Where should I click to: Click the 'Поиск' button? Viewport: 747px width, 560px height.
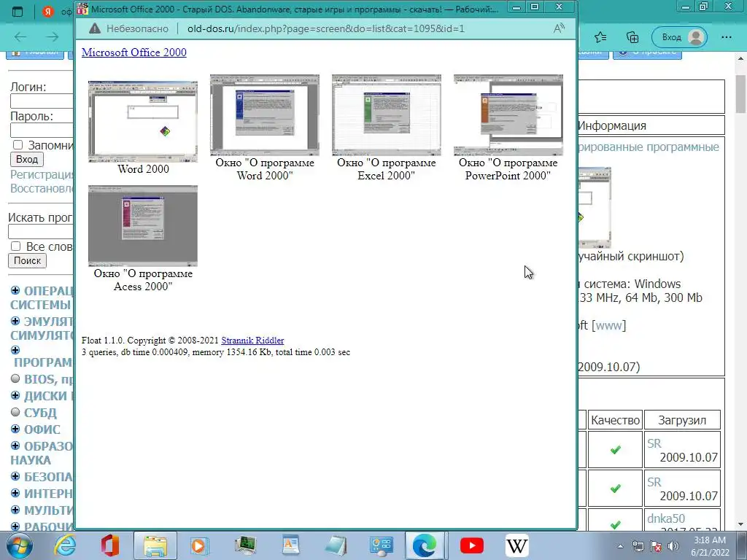pyautogui.click(x=27, y=260)
